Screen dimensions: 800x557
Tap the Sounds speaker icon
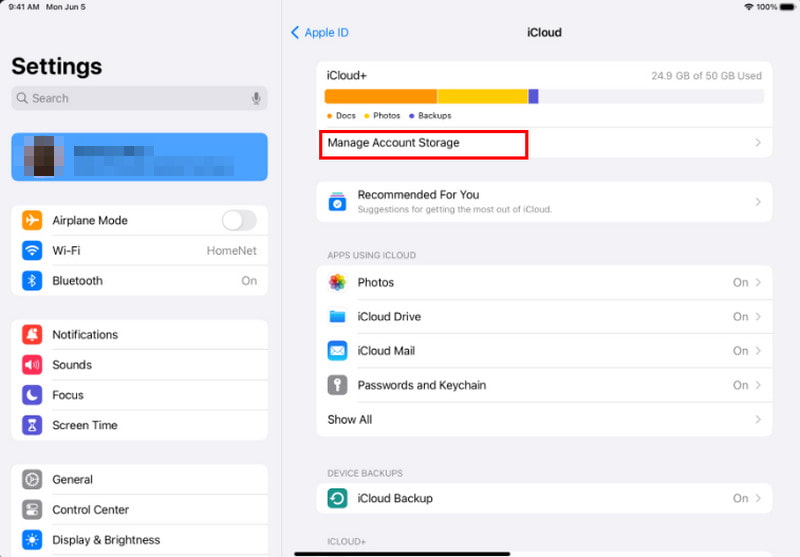point(32,365)
